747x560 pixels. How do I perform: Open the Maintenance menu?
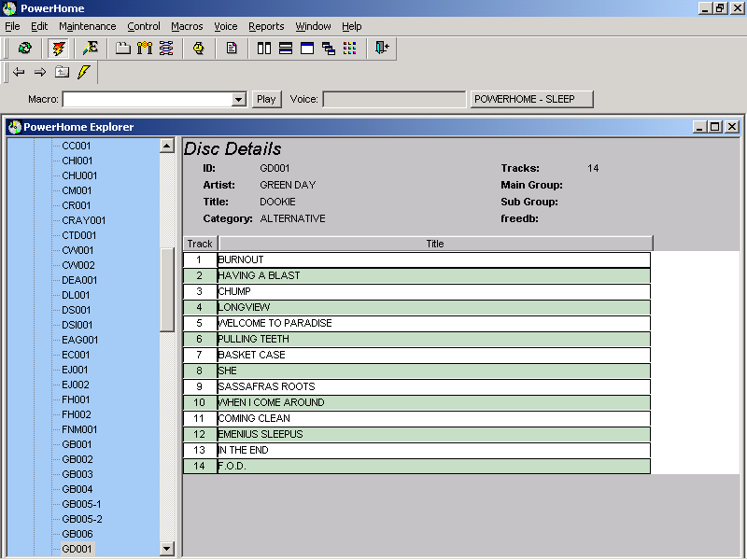(x=88, y=26)
